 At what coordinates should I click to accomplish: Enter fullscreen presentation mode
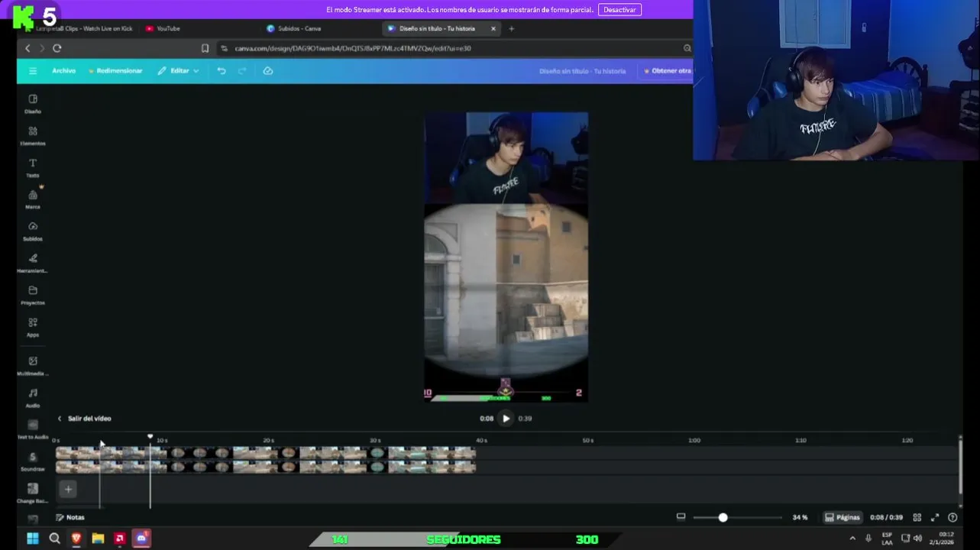point(935,517)
